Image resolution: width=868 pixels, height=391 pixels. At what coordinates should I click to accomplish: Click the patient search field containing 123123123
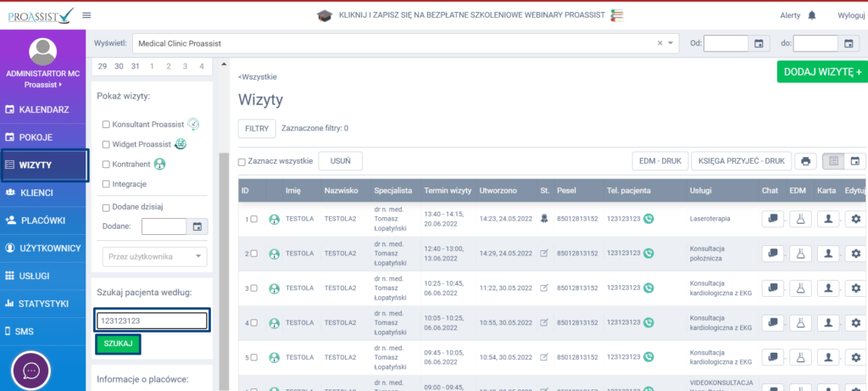pos(152,321)
